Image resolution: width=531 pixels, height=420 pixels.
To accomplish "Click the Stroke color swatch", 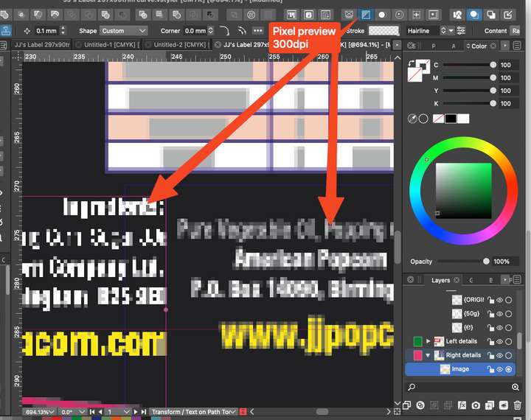I will click(x=383, y=31).
